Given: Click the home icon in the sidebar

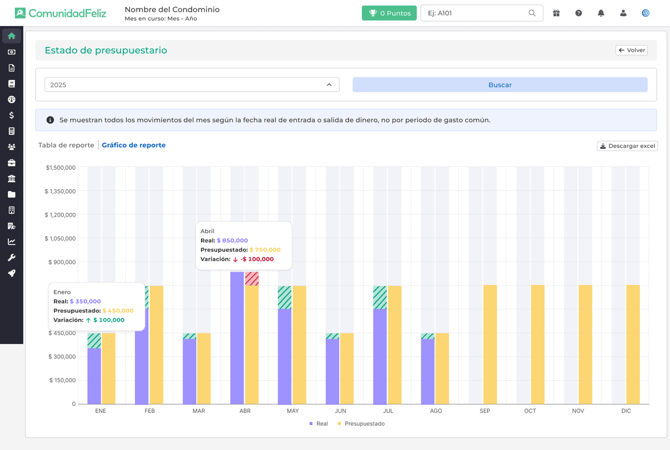Looking at the screenshot, I should (x=11, y=36).
